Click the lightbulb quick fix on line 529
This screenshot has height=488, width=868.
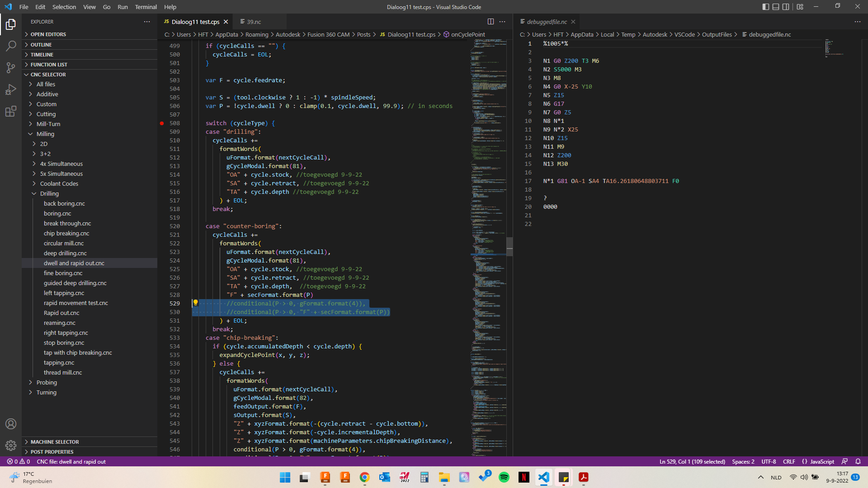(x=196, y=303)
